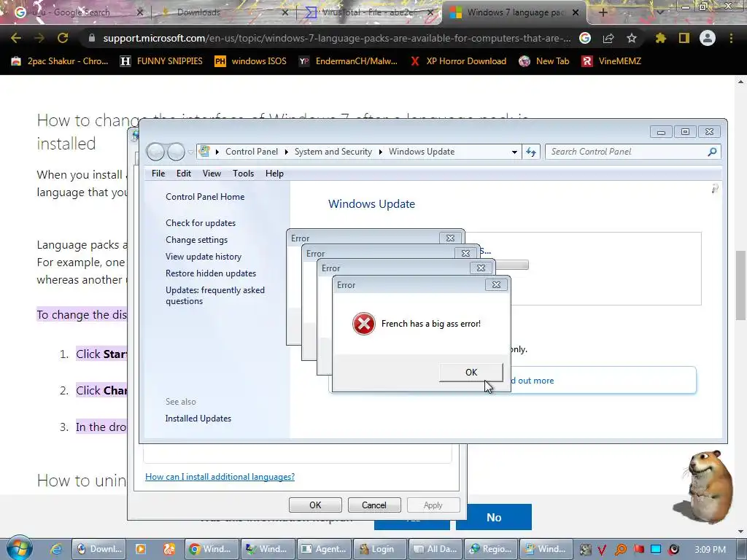
Task: Click the Chrome address bar URL
Action: [337, 38]
